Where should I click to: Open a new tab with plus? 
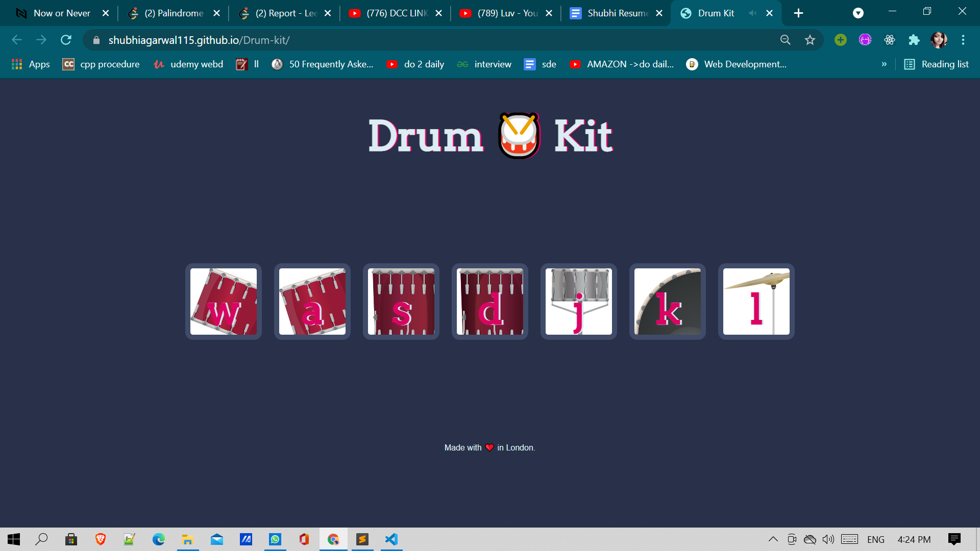click(799, 13)
